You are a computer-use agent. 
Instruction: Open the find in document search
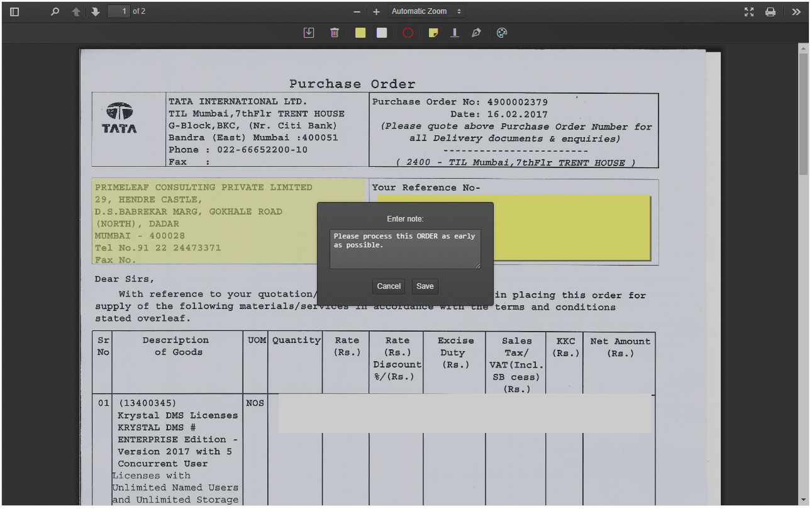(55, 12)
